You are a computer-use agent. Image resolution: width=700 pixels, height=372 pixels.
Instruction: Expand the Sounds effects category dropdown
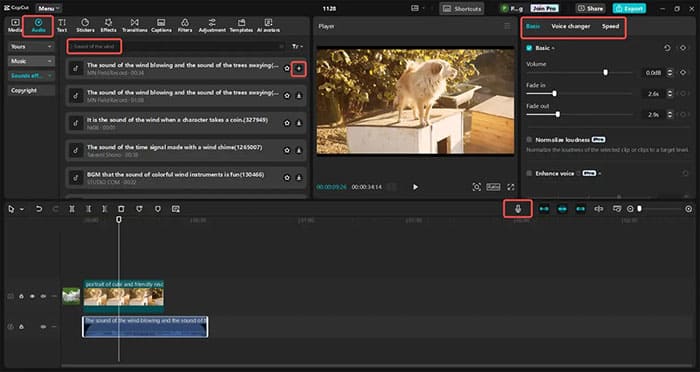31,75
